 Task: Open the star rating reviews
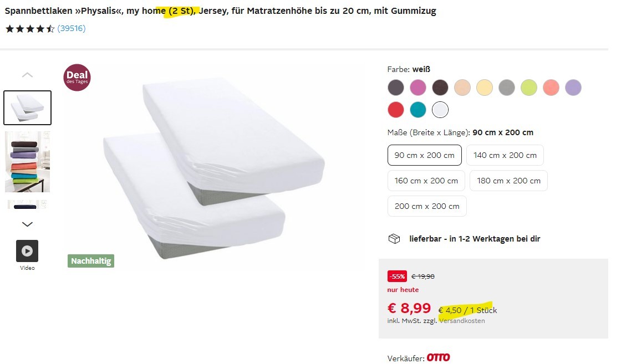coord(30,28)
